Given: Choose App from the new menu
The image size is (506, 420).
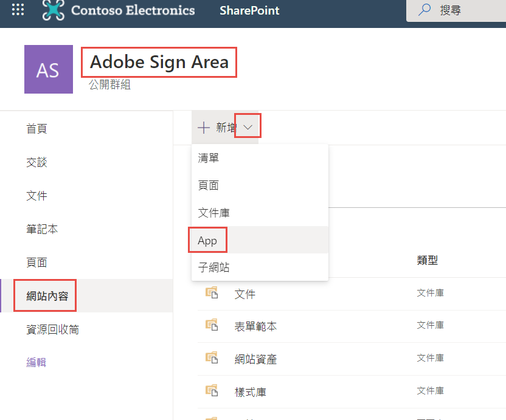Looking at the screenshot, I should 207,241.
